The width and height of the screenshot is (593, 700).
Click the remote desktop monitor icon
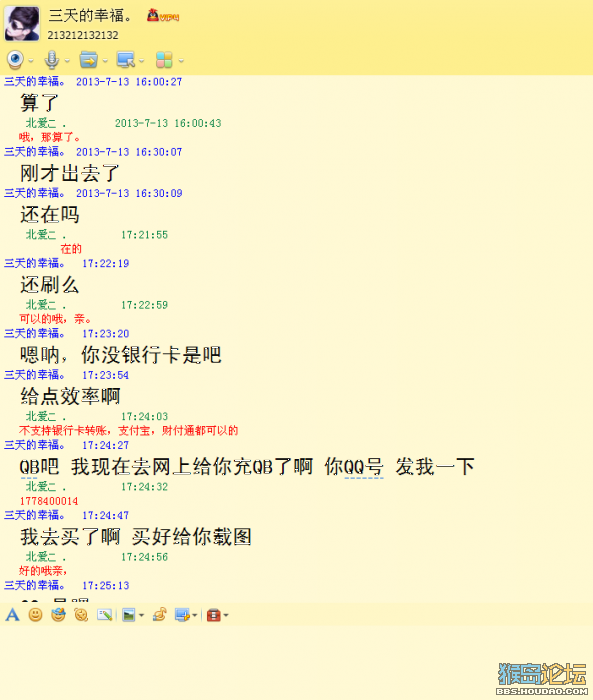click(x=125, y=59)
